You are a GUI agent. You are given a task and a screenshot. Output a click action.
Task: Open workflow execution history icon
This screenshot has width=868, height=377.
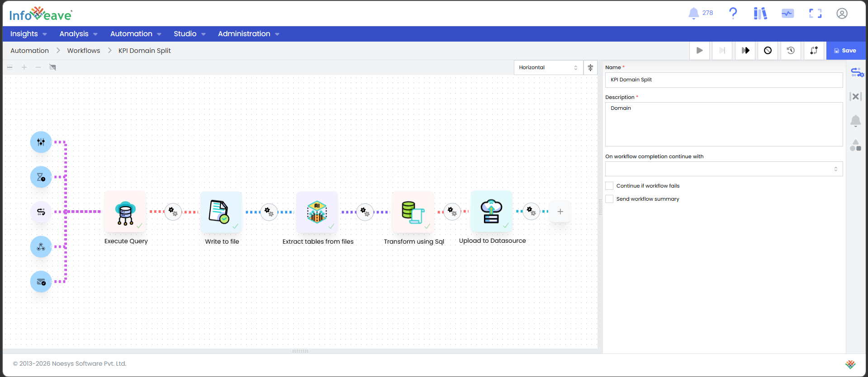tap(791, 51)
